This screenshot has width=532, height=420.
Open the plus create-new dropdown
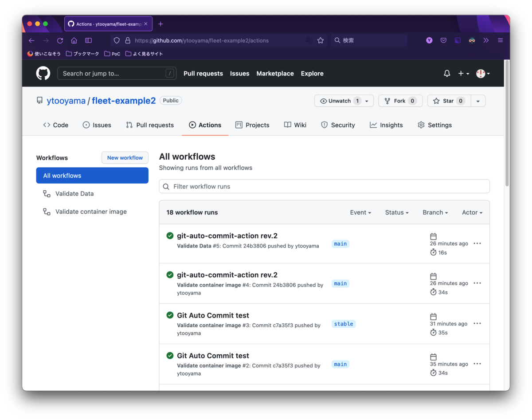(463, 74)
